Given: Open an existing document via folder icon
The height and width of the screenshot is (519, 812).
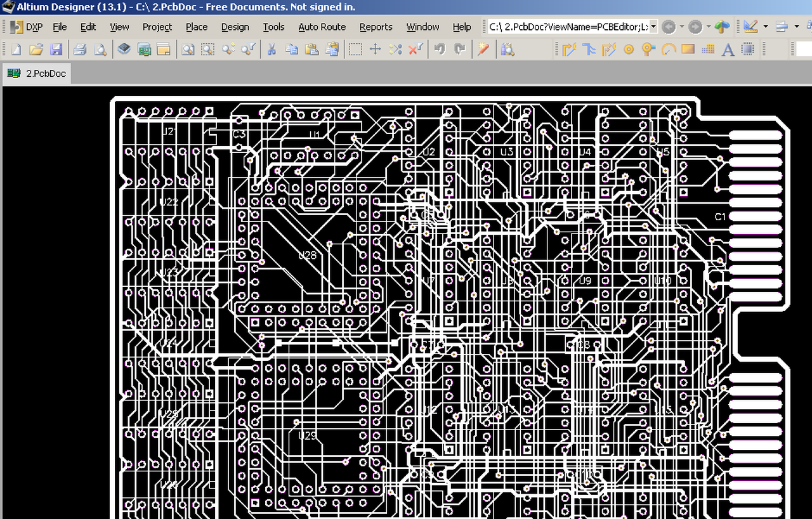Looking at the screenshot, I should [36, 49].
